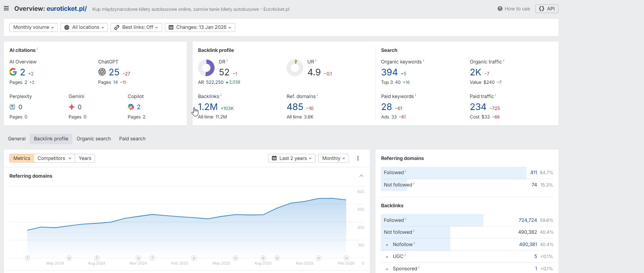Click the API button

coord(547,9)
